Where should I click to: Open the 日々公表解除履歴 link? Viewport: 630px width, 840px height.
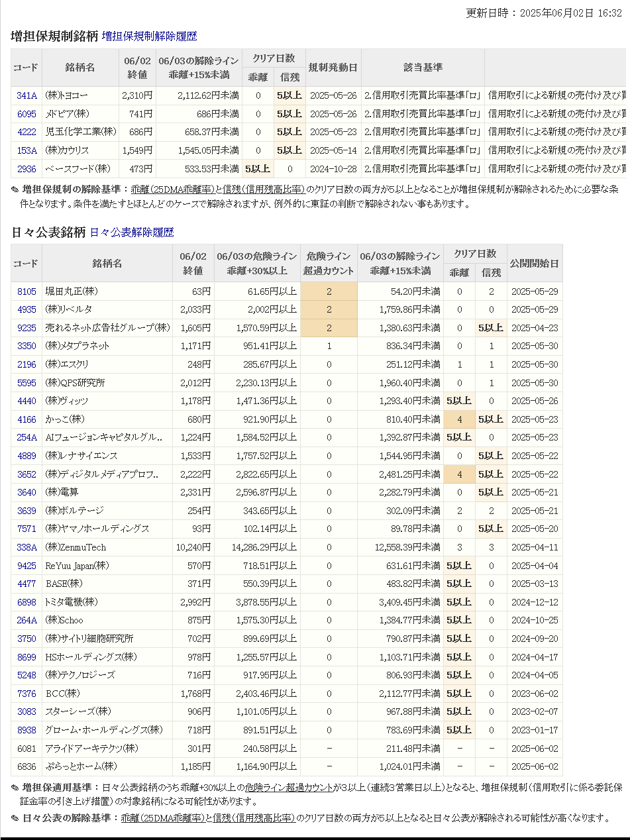[131, 233]
